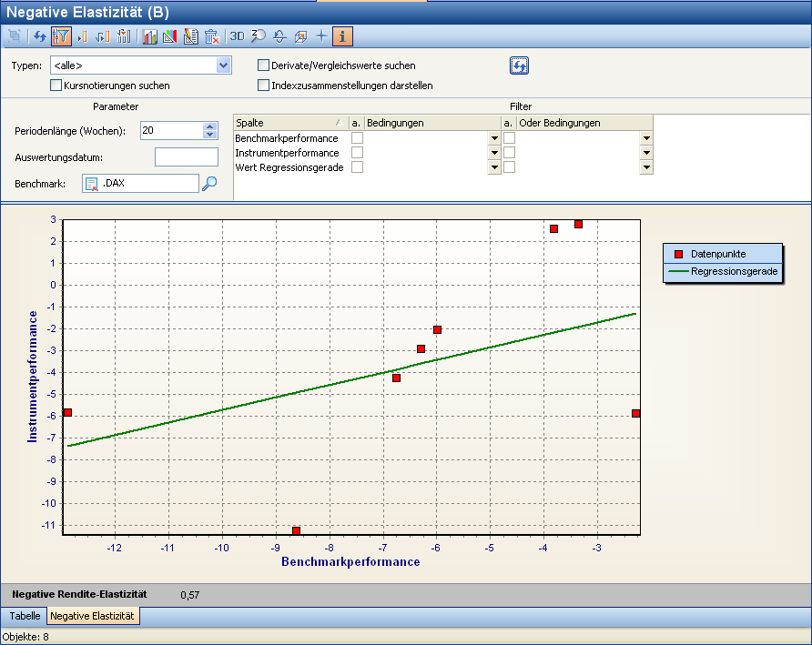Screen dimensions: 812x645
Task: Click the refresh arrows toolbar icon
Action: [x=39, y=37]
